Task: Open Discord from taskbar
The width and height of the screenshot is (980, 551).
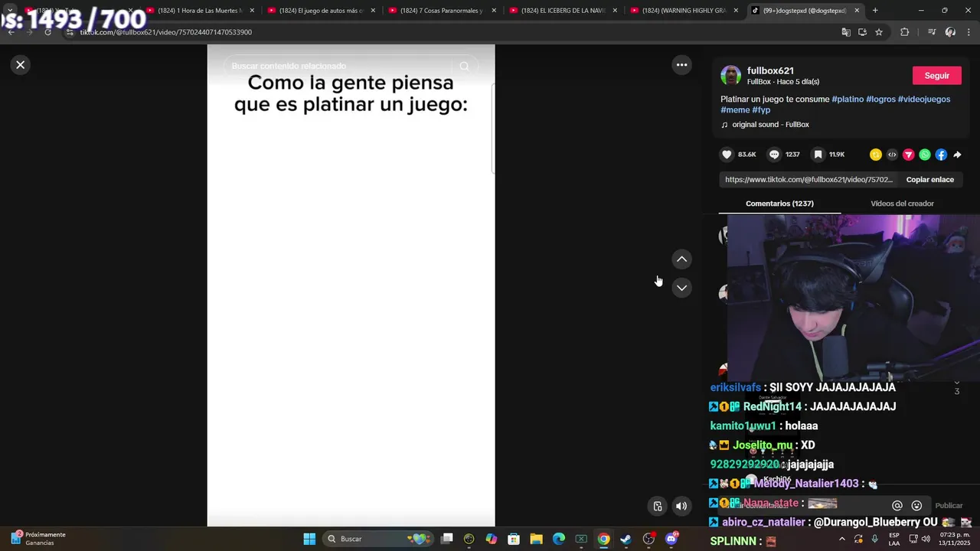Action: point(671,539)
